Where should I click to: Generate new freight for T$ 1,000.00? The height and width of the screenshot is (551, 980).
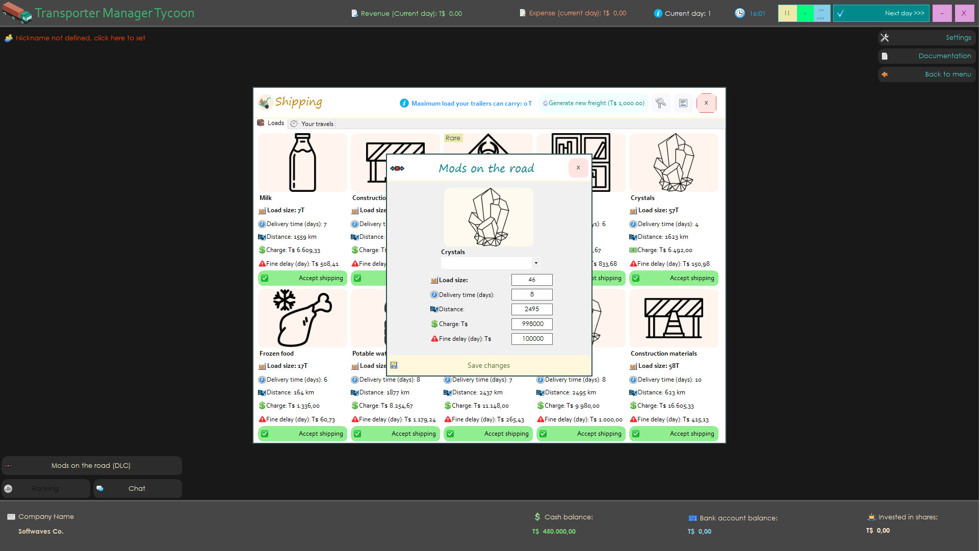tap(593, 103)
